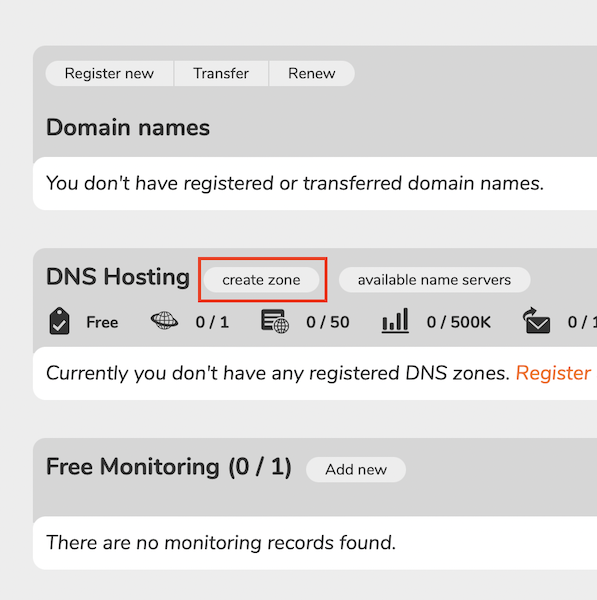Click create zone under DNS Hosting

click(x=261, y=280)
